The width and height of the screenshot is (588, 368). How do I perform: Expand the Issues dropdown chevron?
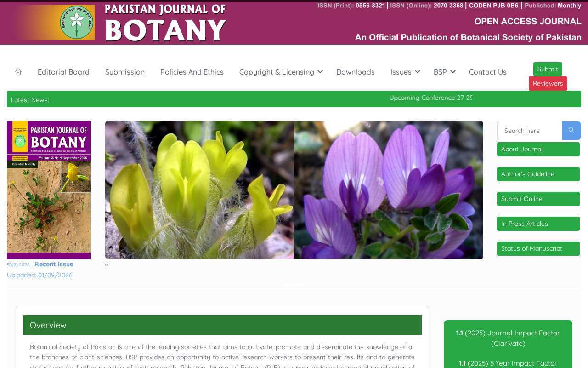point(418,72)
